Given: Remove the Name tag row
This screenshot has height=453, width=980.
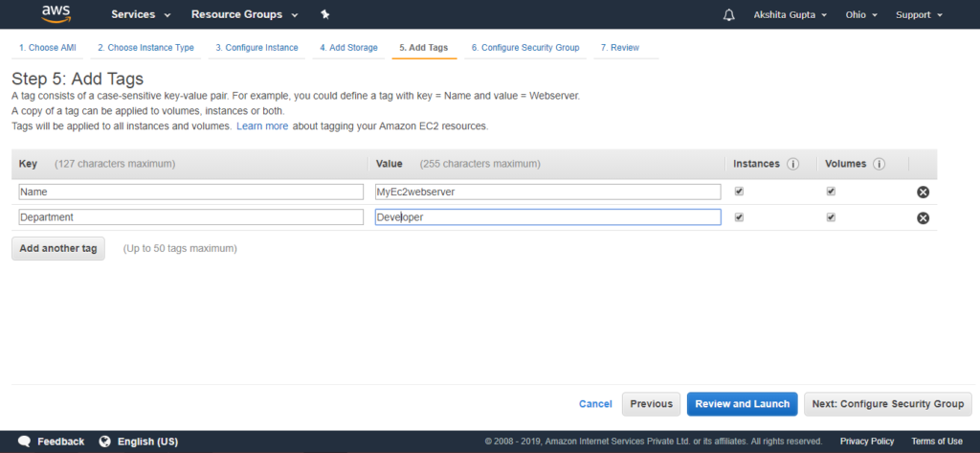Looking at the screenshot, I should coord(923,193).
